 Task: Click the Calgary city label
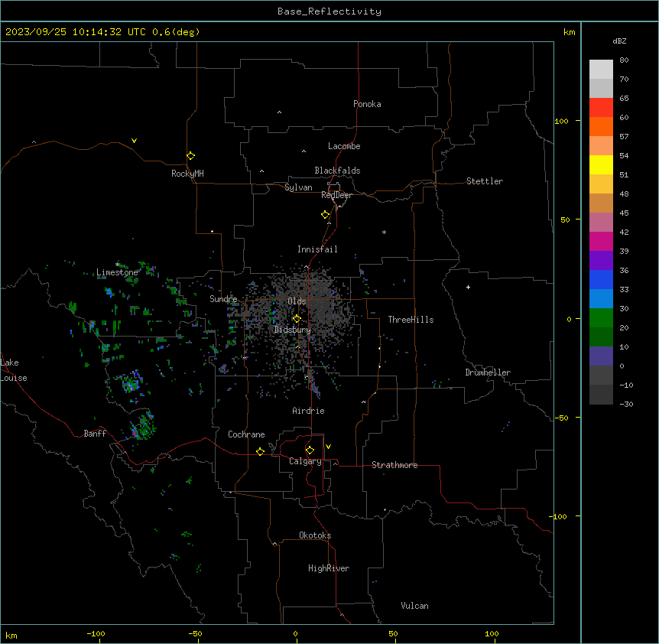point(306,461)
